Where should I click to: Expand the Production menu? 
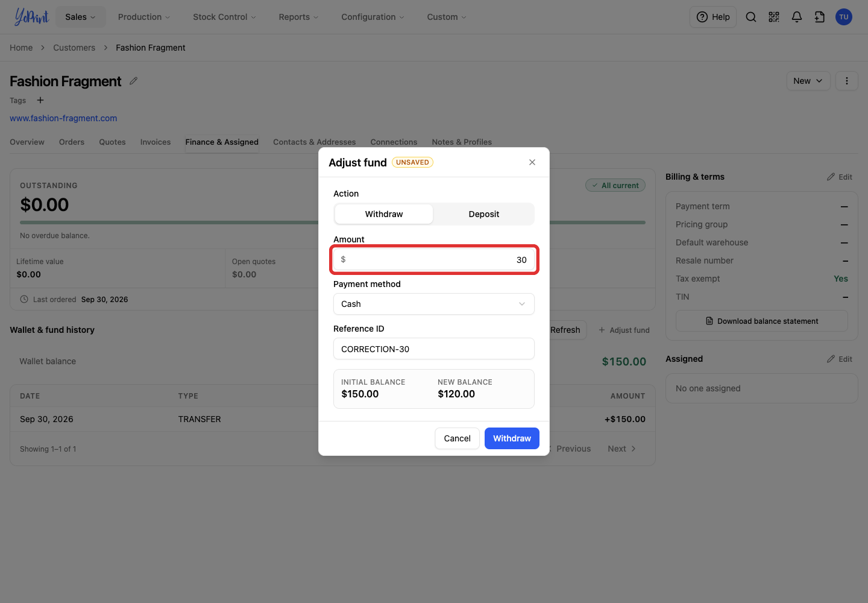(144, 17)
